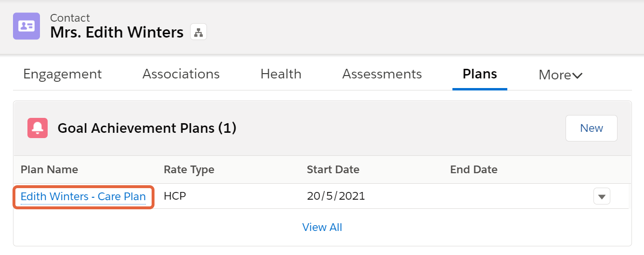Click the Start Date column header
The height and width of the screenshot is (255, 644).
[333, 169]
